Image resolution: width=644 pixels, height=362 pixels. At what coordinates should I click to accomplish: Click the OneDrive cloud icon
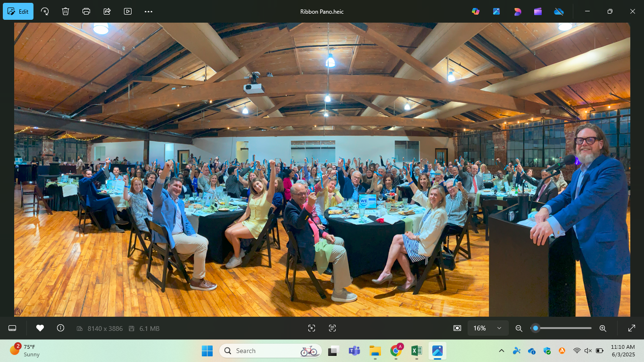559,11
